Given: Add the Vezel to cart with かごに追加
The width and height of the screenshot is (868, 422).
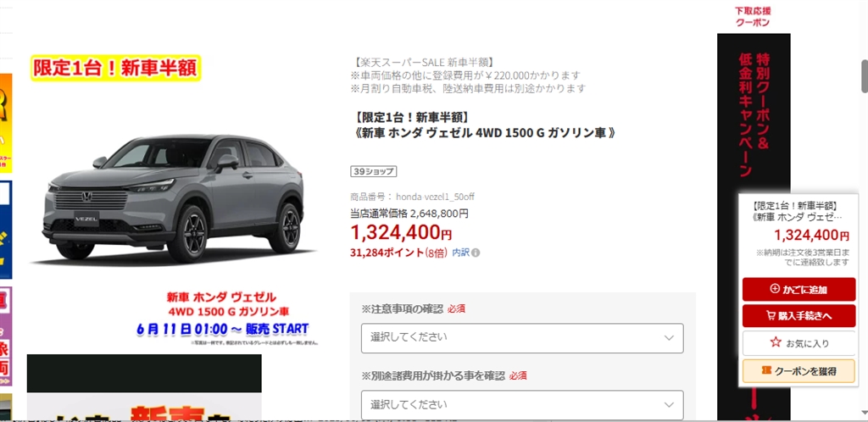Looking at the screenshot, I should (x=798, y=289).
